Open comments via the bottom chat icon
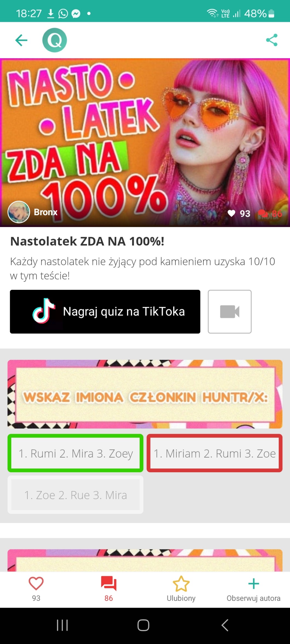Image resolution: width=290 pixels, height=644 pixels. pyautogui.click(x=109, y=583)
